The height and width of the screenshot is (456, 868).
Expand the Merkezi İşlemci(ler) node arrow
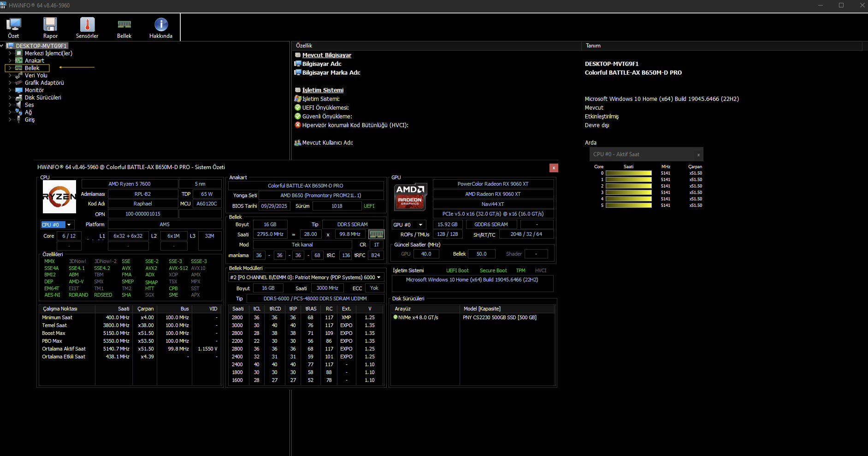[10, 53]
